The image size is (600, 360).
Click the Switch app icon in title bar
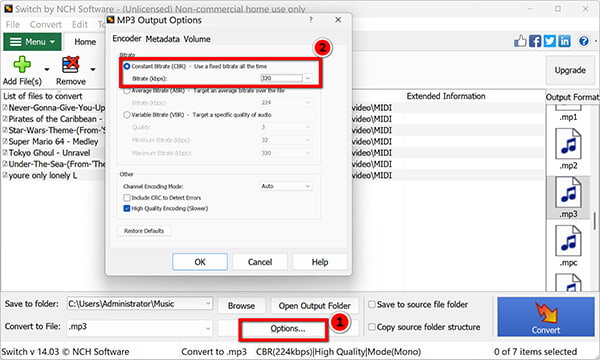[x=8, y=8]
